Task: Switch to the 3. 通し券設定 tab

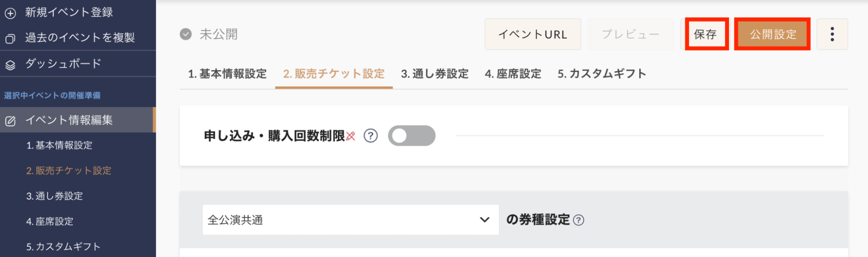Action: pyautogui.click(x=435, y=74)
